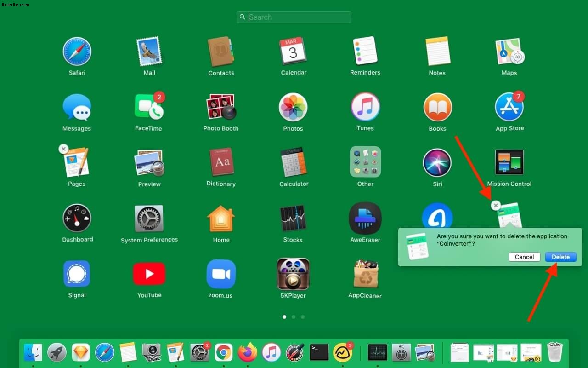
Task: Open Google Chrome in the Dock
Action: [x=224, y=353]
